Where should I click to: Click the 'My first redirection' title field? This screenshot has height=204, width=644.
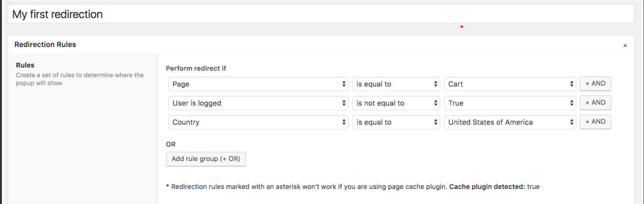321,15
